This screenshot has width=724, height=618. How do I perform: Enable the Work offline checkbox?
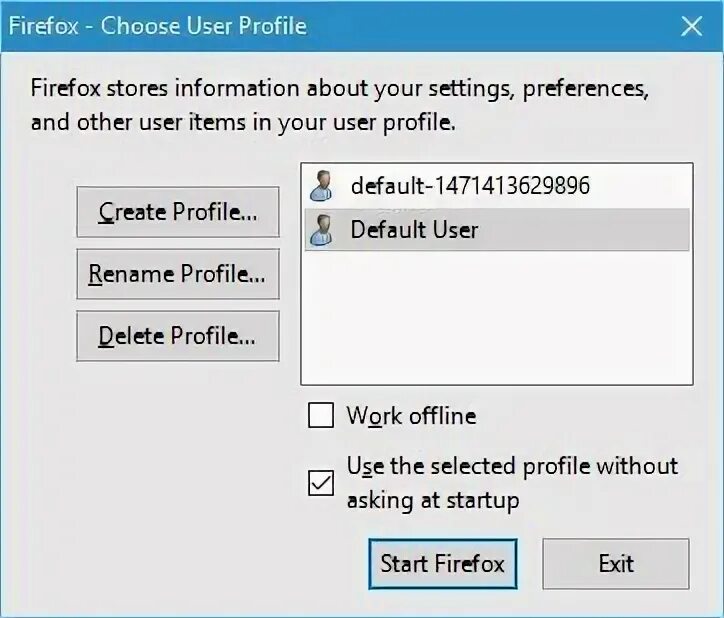point(321,415)
